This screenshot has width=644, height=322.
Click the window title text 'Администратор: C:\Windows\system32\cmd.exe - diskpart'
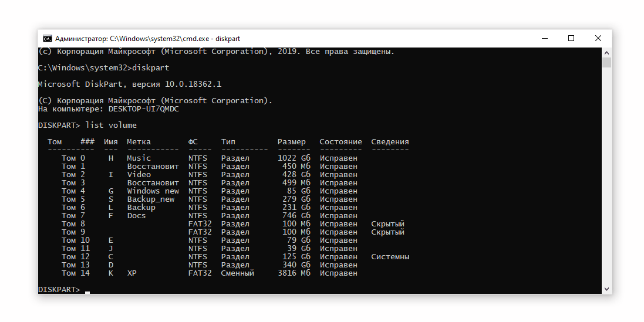(x=147, y=39)
